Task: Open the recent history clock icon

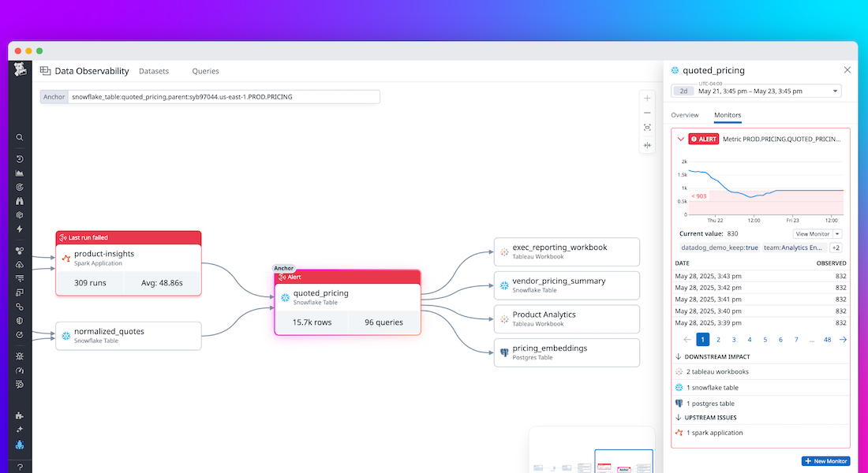Action: (x=20, y=158)
